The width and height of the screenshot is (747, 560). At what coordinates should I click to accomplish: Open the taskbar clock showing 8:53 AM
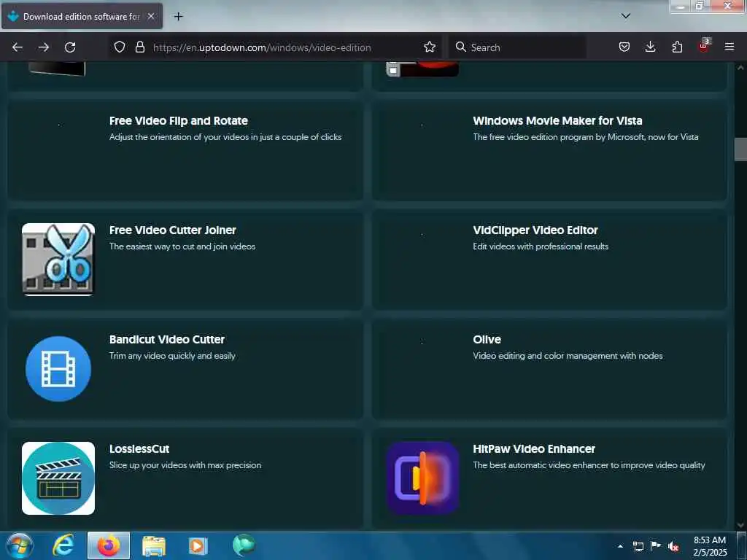tap(710, 546)
